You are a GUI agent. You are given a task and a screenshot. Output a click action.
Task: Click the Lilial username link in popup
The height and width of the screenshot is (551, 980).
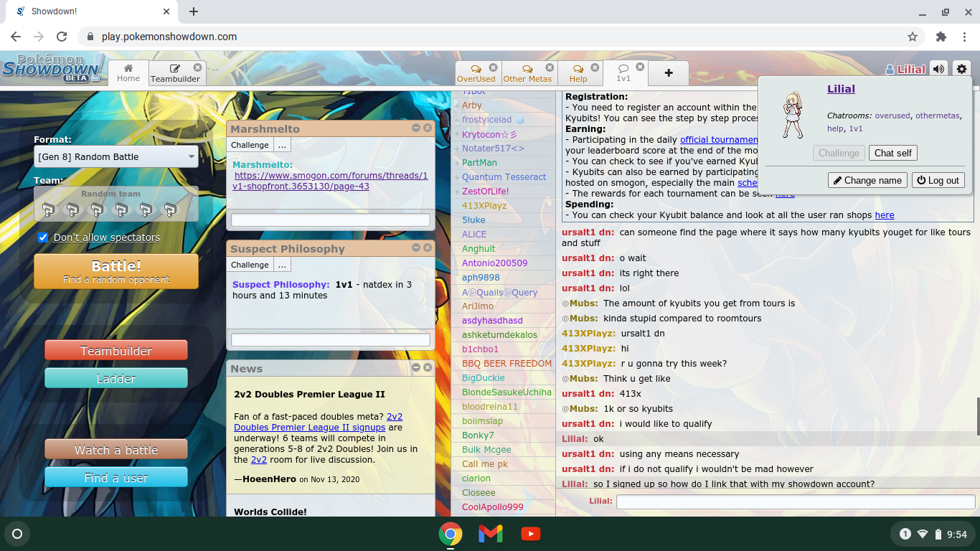tap(841, 89)
